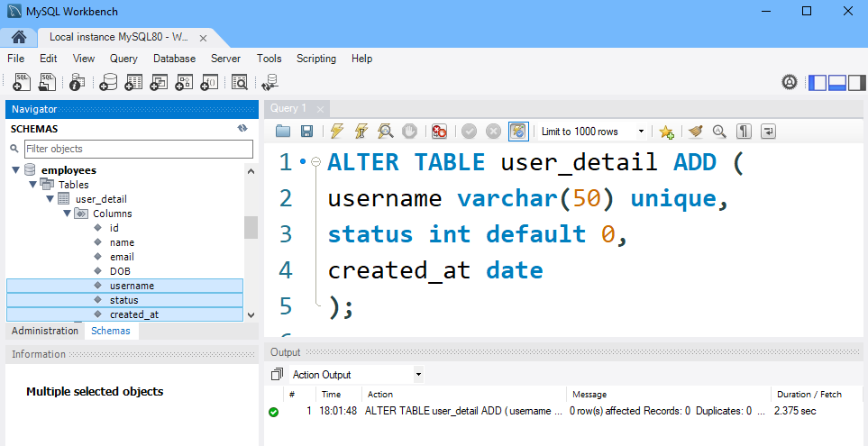Toggle the right sidebar panel visibility
This screenshot has height=446, width=868.
coord(856,83)
